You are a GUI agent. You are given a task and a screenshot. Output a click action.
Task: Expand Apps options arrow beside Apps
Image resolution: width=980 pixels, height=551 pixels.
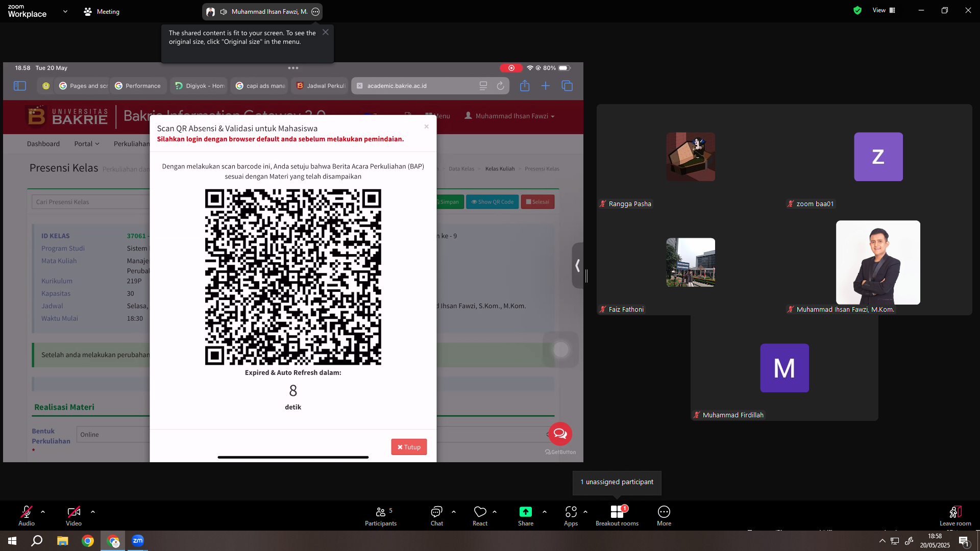point(585,511)
